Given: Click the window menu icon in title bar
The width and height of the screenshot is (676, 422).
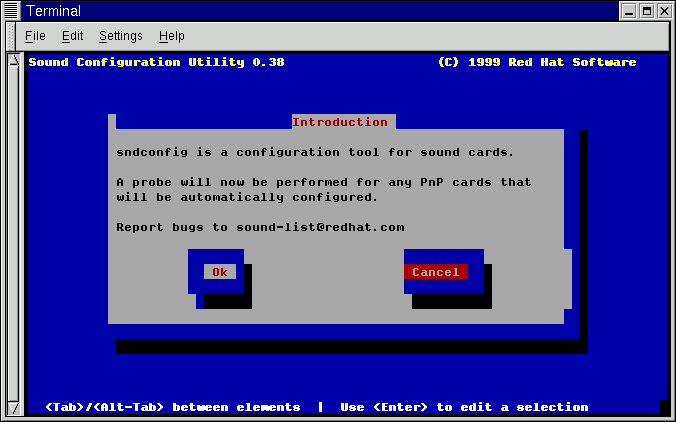Looking at the screenshot, I should [x=12, y=11].
